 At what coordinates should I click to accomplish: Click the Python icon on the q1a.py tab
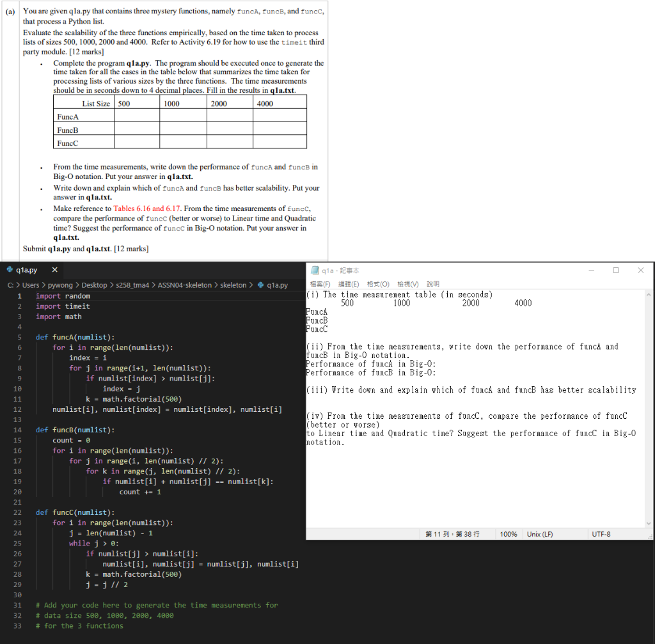point(9,270)
